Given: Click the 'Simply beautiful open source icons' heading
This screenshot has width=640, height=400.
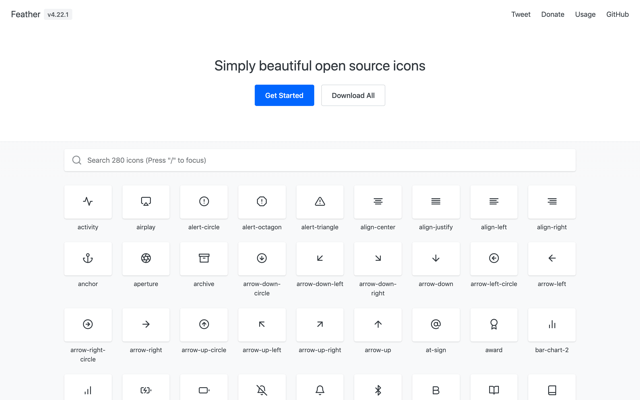Looking at the screenshot, I should 320,66.
